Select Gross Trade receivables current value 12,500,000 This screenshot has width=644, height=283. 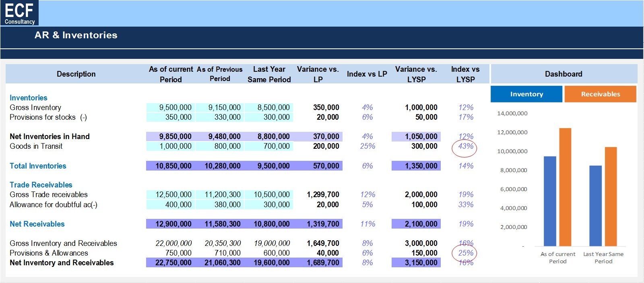point(171,194)
